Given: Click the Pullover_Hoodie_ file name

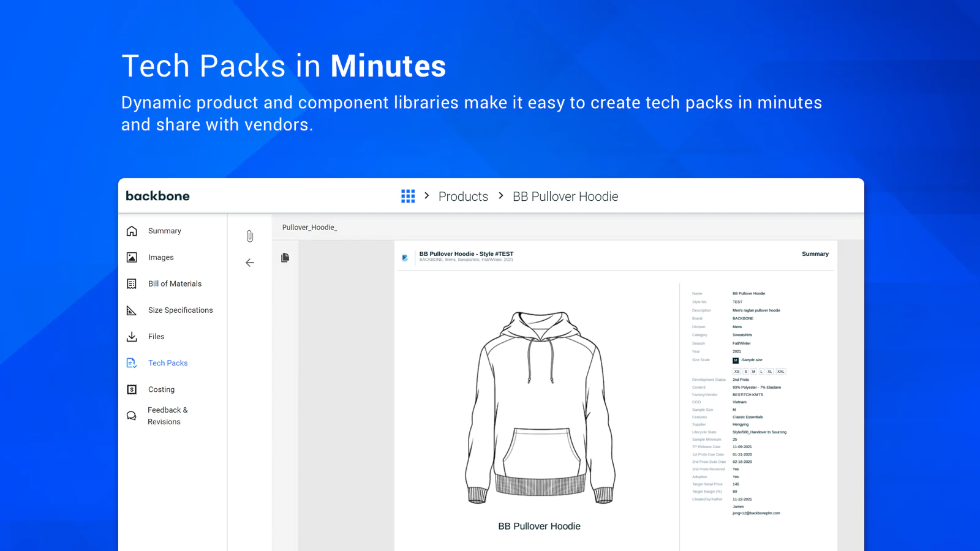Looking at the screenshot, I should [x=309, y=228].
